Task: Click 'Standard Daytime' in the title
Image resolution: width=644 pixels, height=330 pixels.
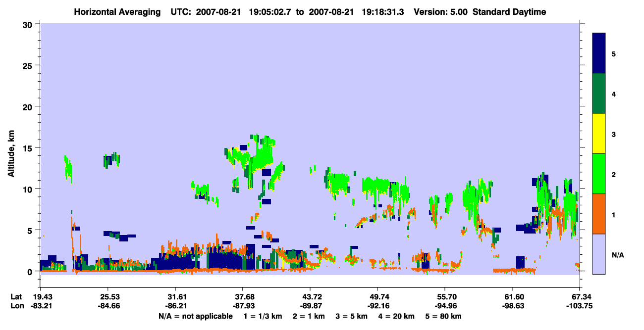Action: click(x=509, y=12)
